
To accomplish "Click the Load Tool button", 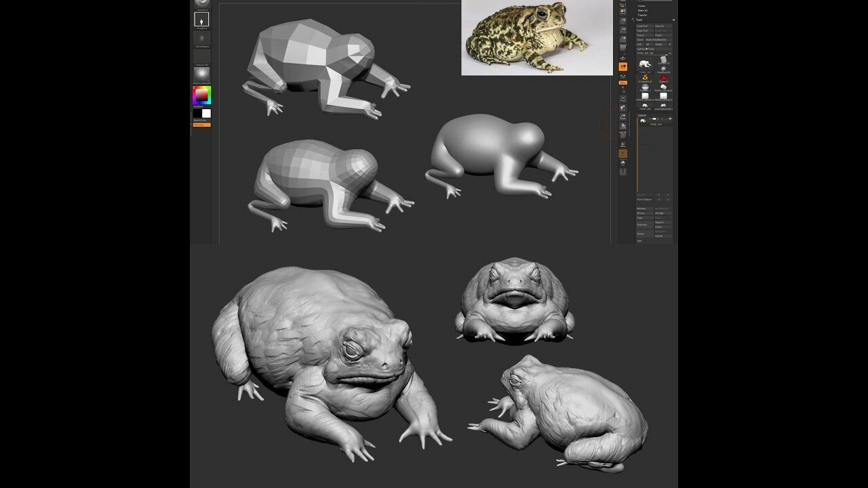I will coord(642,24).
